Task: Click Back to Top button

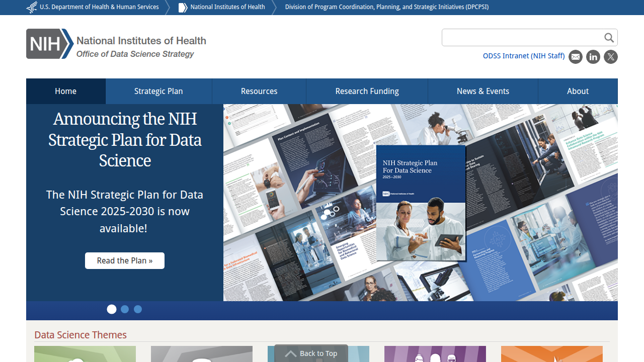Action: pos(311,353)
